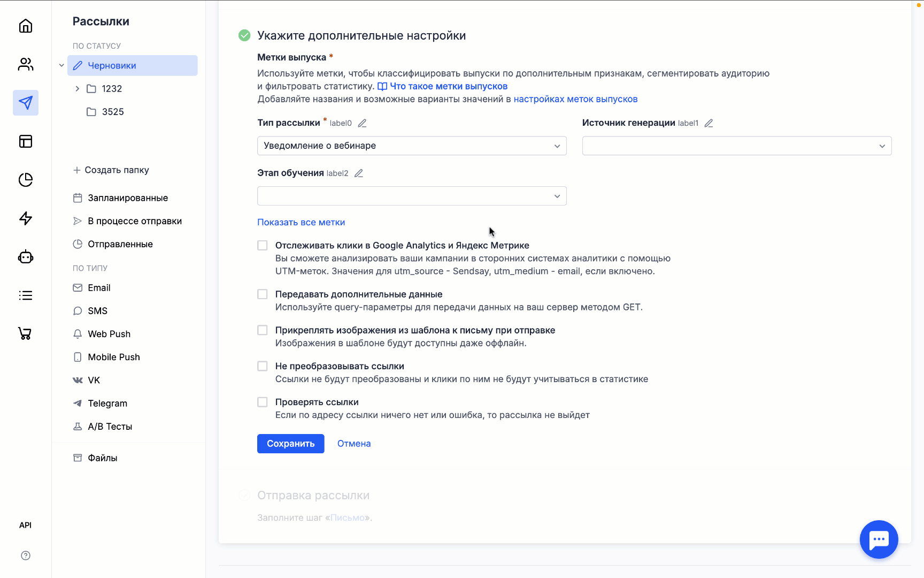Image resolution: width=924 pixels, height=578 pixels.
Task: Open the home icon in sidebar
Action: tap(26, 26)
